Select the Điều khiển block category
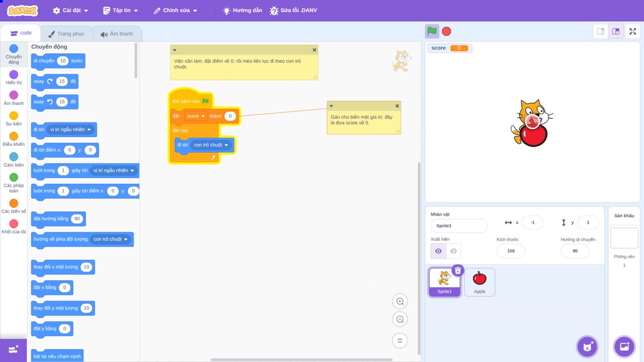The width and height of the screenshot is (644, 362). click(13, 139)
